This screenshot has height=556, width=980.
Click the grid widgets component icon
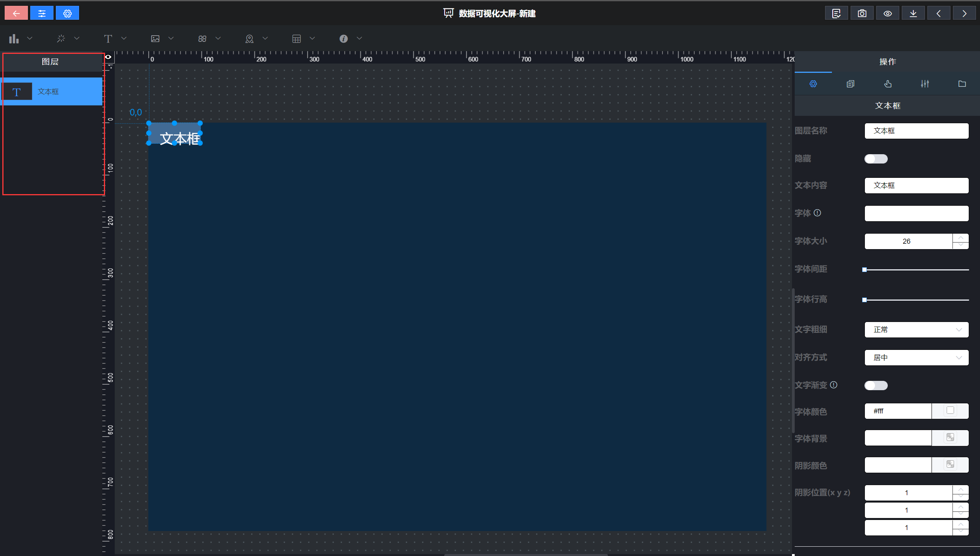[202, 38]
